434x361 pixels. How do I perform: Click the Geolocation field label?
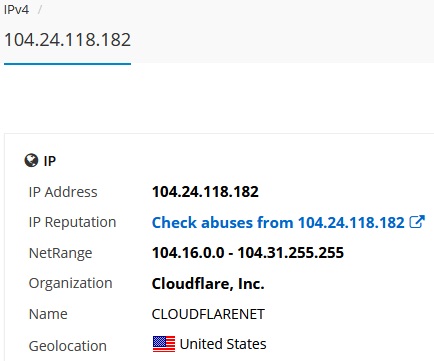(x=68, y=346)
